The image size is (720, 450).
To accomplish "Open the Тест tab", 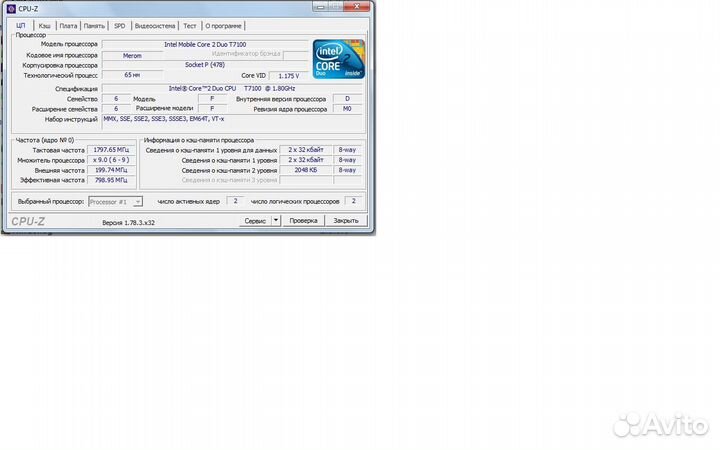I will [190, 26].
